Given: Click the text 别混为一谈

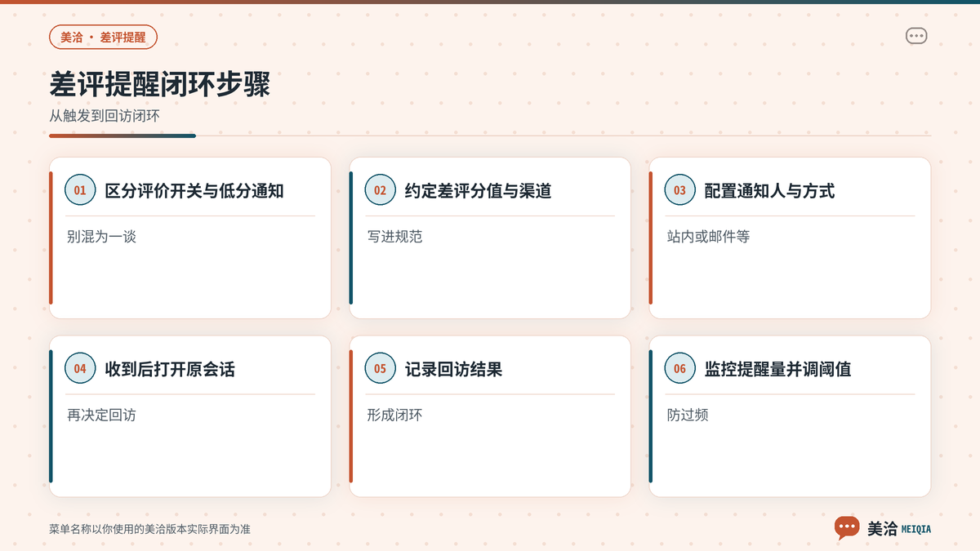Looking at the screenshot, I should coord(101,237).
